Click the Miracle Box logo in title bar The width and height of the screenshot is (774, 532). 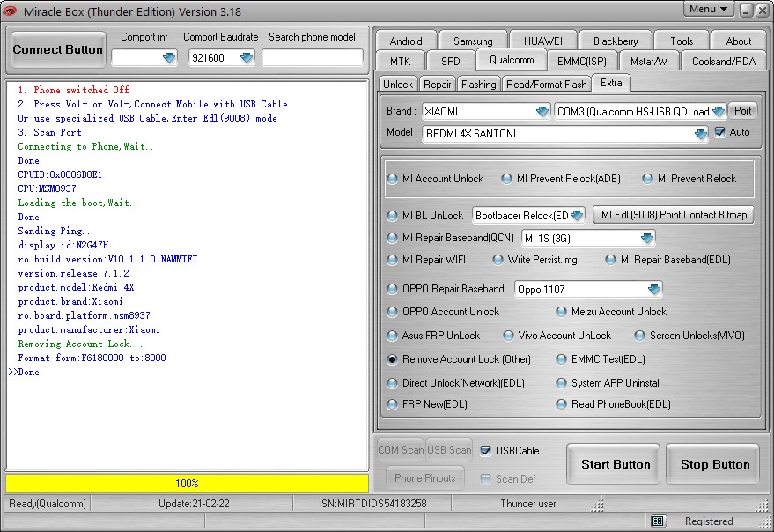[11, 11]
